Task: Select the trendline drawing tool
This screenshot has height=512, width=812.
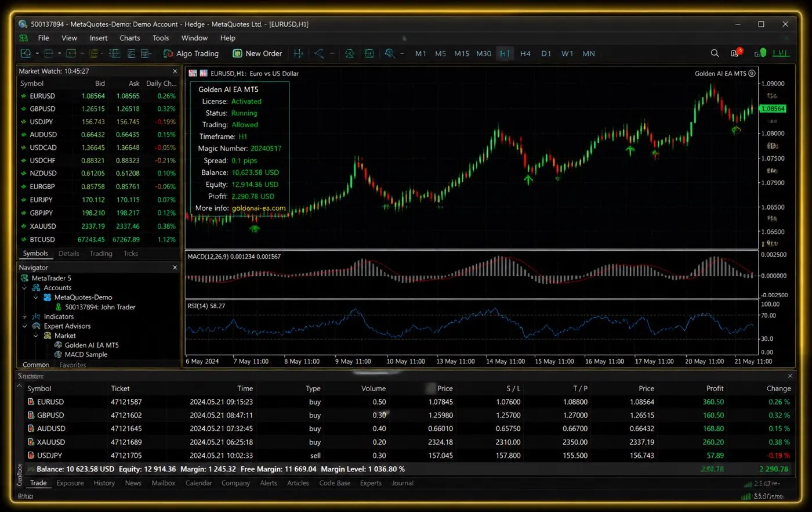Action: (x=319, y=53)
